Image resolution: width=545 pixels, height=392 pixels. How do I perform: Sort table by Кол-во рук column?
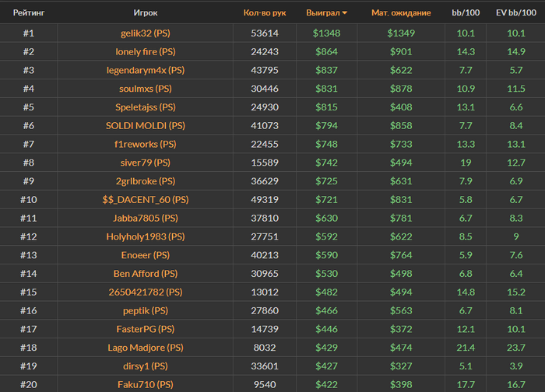[x=265, y=13]
